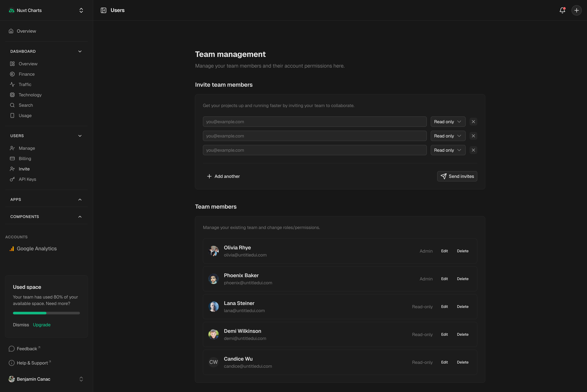Click the used space progress bar
The width and height of the screenshot is (587, 392).
46,313
